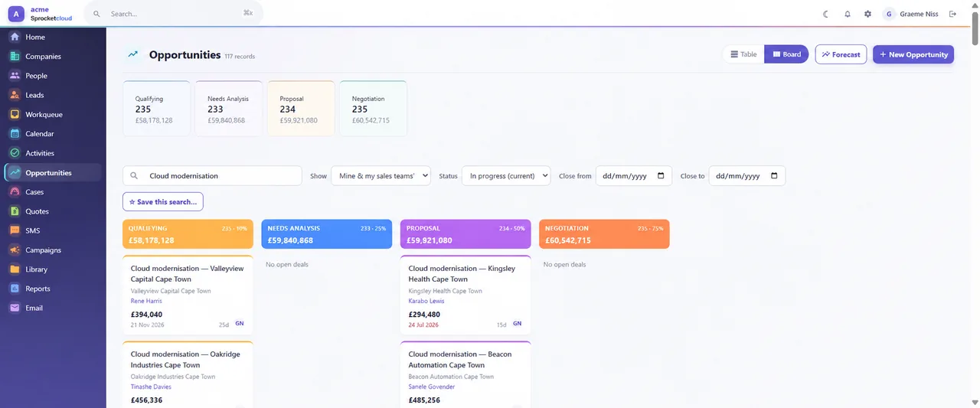Click the Negotiation summary card
The height and width of the screenshot is (408, 980).
[373, 109]
